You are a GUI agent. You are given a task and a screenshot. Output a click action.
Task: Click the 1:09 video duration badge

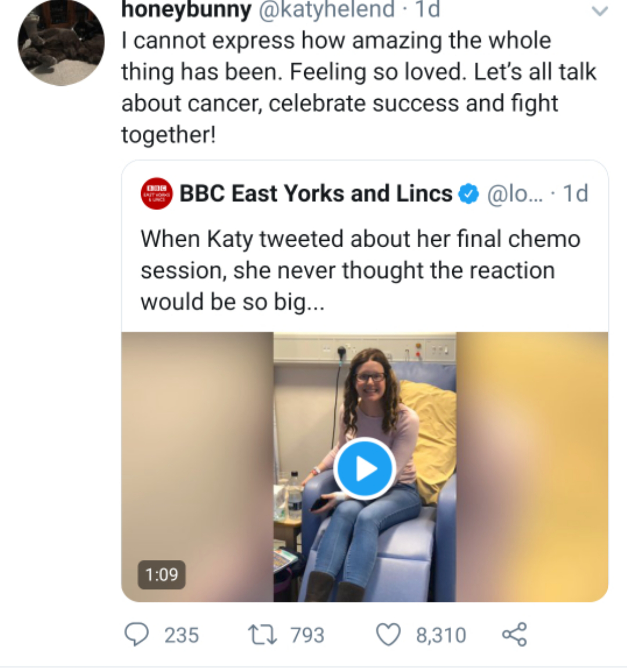(x=161, y=575)
